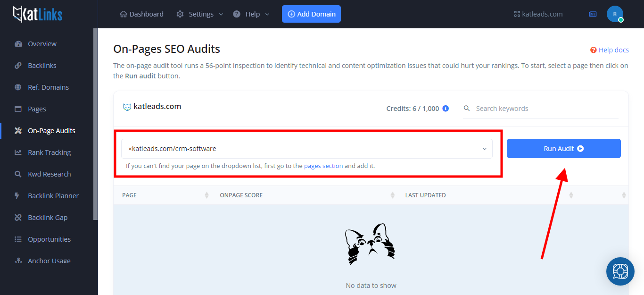Click the sidebar scrollbar

[x=96, y=124]
